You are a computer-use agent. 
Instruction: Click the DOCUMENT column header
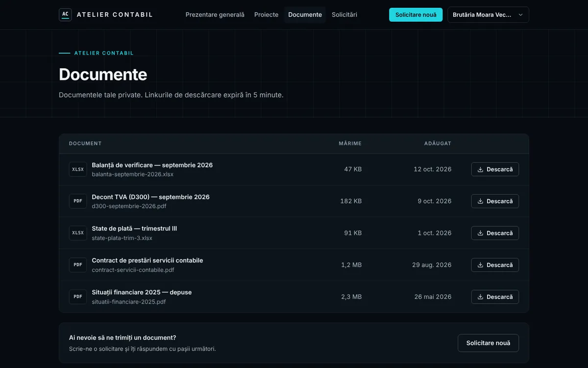(x=85, y=144)
